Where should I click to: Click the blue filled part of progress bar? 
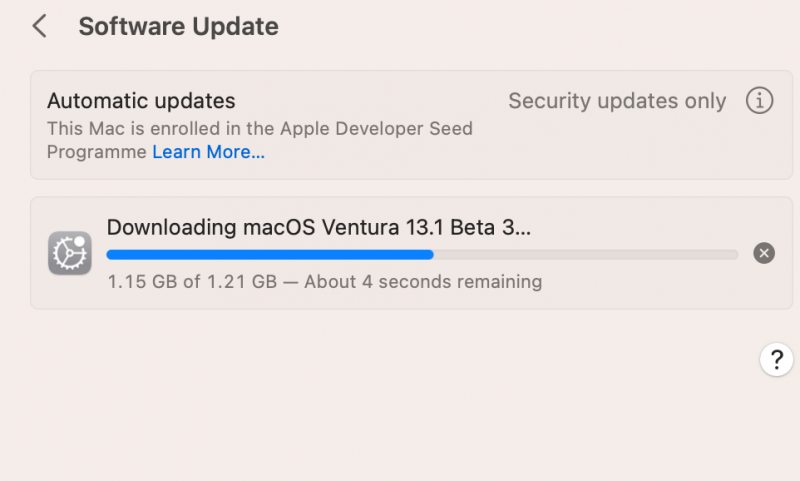[x=270, y=255]
